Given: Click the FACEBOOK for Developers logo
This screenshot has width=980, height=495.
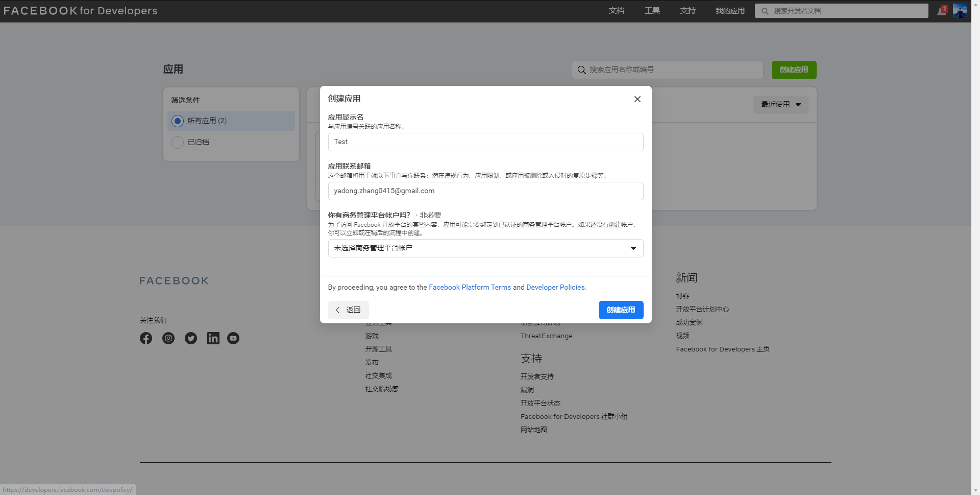Looking at the screenshot, I should [80, 11].
